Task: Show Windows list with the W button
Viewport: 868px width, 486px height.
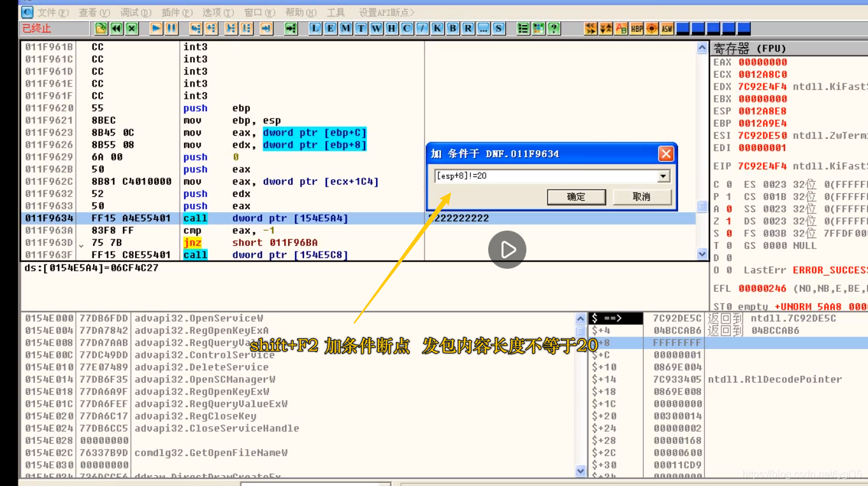Action: (x=376, y=28)
